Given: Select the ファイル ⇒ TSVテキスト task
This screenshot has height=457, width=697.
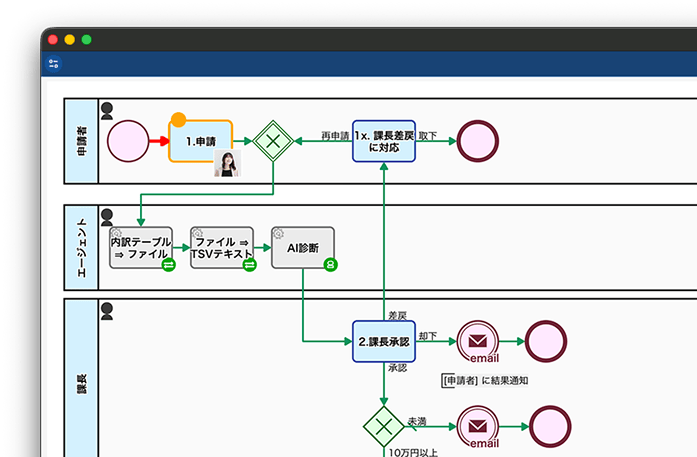Looking at the screenshot, I should [222, 248].
